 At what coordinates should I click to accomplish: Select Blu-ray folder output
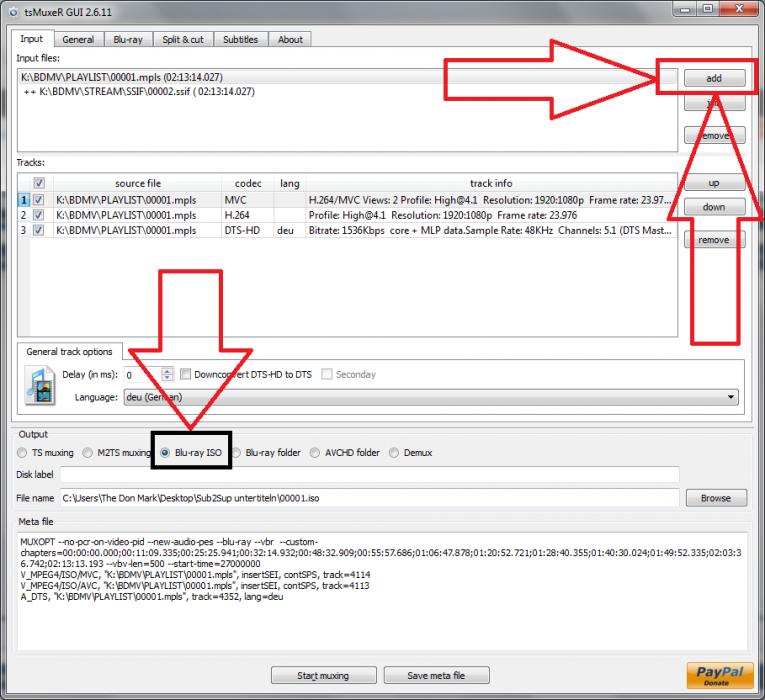(x=237, y=453)
